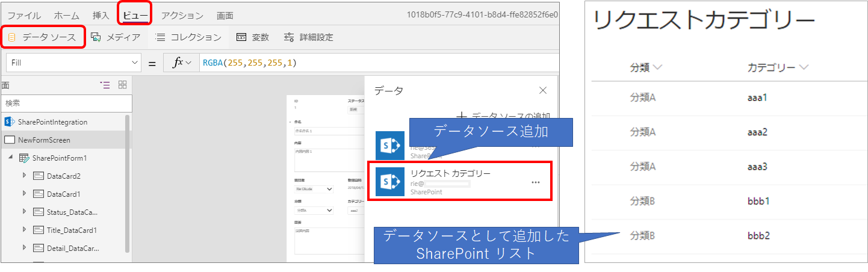This screenshot has height=272, width=868.
Task: Expand the fx formula chevron
Action: [x=188, y=63]
